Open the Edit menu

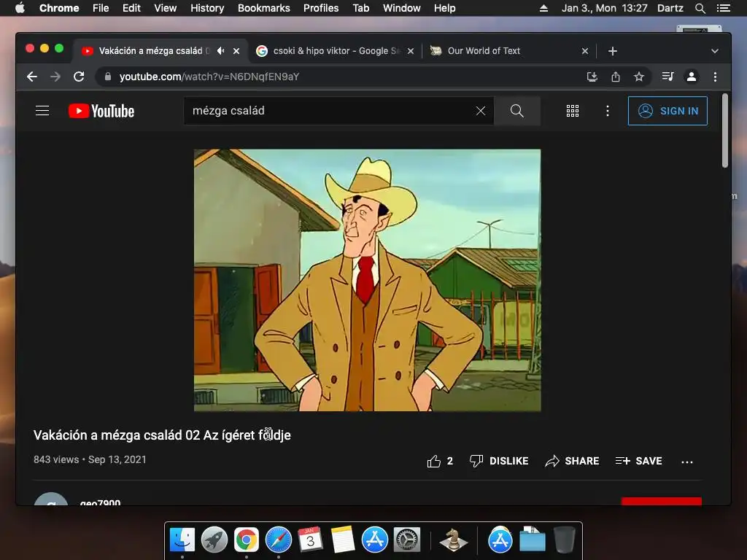click(131, 8)
